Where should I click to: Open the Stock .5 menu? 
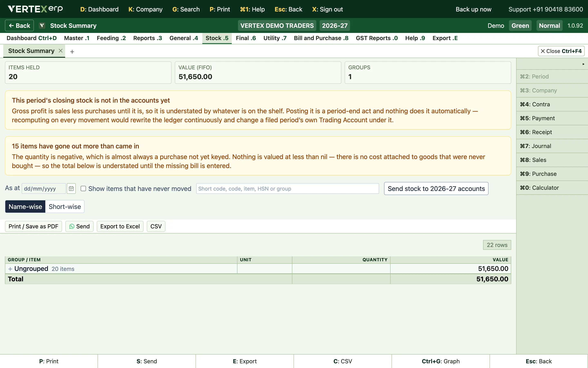pos(217,38)
